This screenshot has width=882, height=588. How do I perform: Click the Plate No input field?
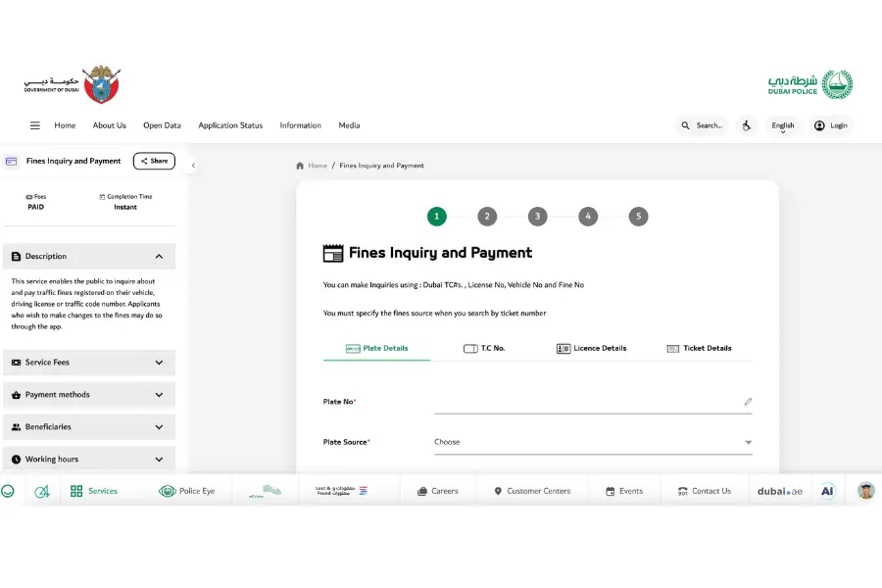585,402
